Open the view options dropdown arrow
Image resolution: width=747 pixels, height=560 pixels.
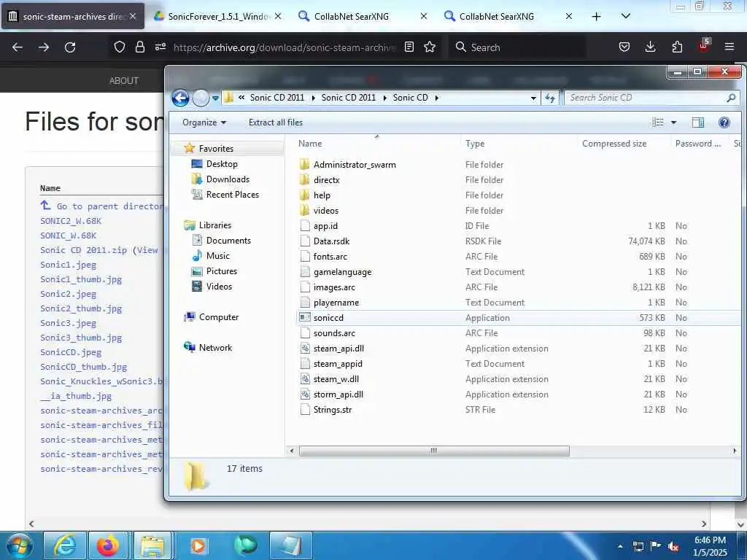673,122
